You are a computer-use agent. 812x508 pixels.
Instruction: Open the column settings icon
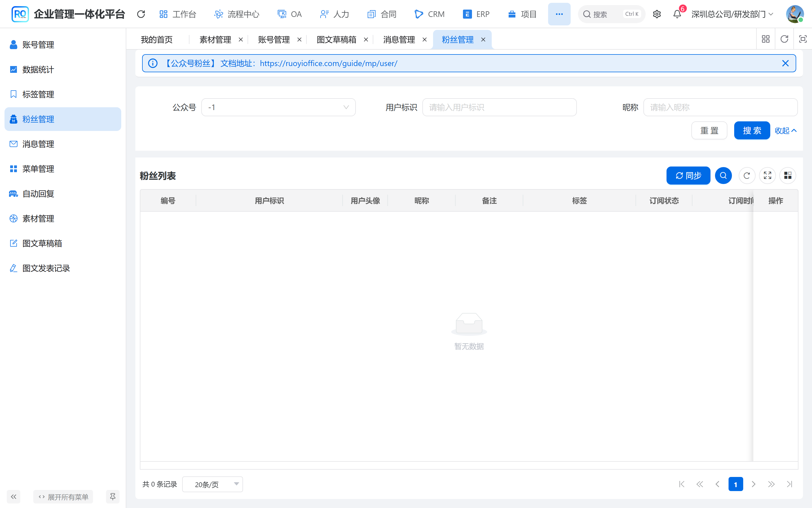[x=787, y=175]
